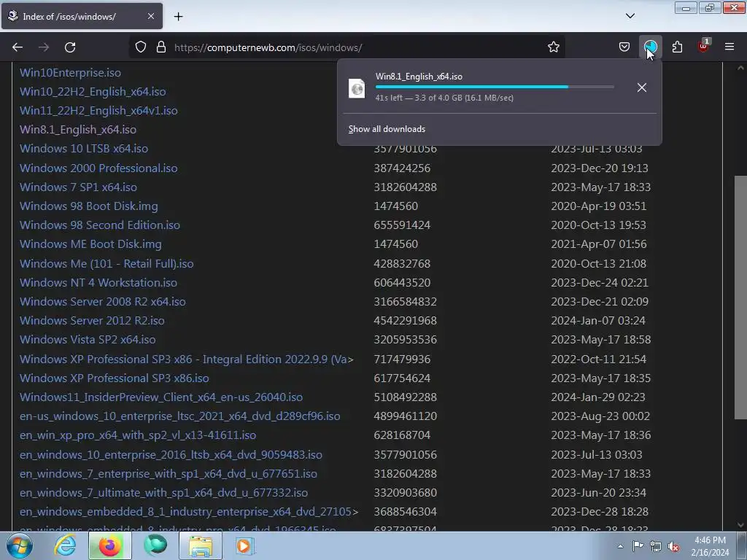Download en-us_windows_10_enterprise_ltsc_2021 ISO
Screen dimensions: 747x560
pyautogui.click(x=179, y=416)
